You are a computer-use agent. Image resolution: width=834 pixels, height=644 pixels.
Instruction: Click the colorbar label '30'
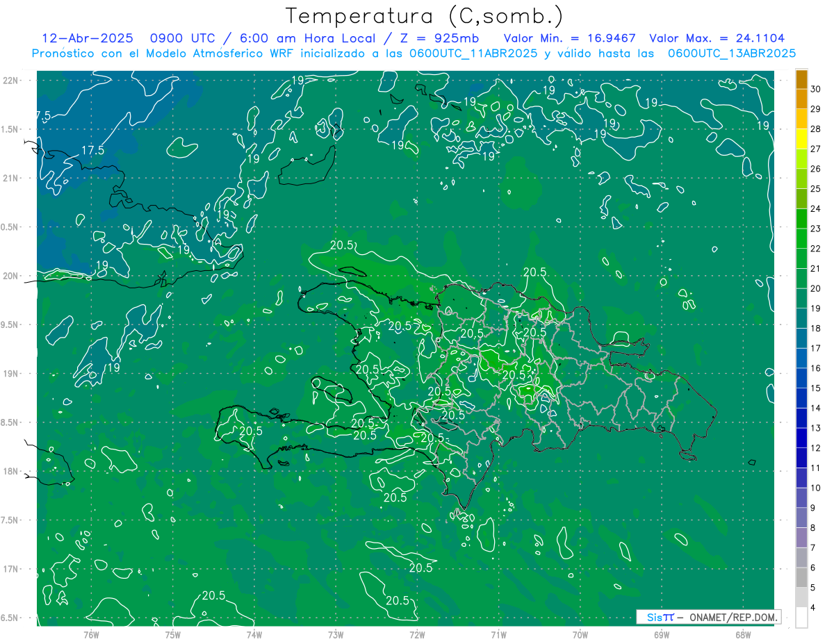816,89
